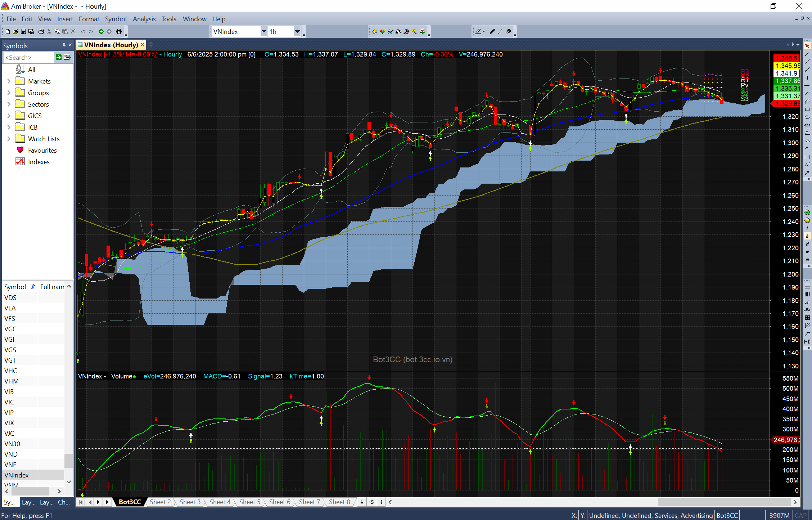Expand the Sectors tree folder
The width and height of the screenshot is (812, 520).
click(x=9, y=104)
